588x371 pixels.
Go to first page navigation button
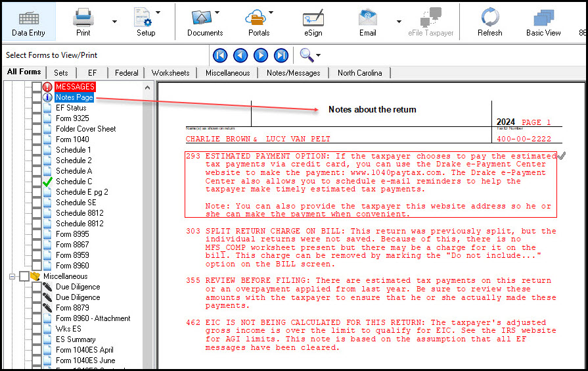click(220, 55)
